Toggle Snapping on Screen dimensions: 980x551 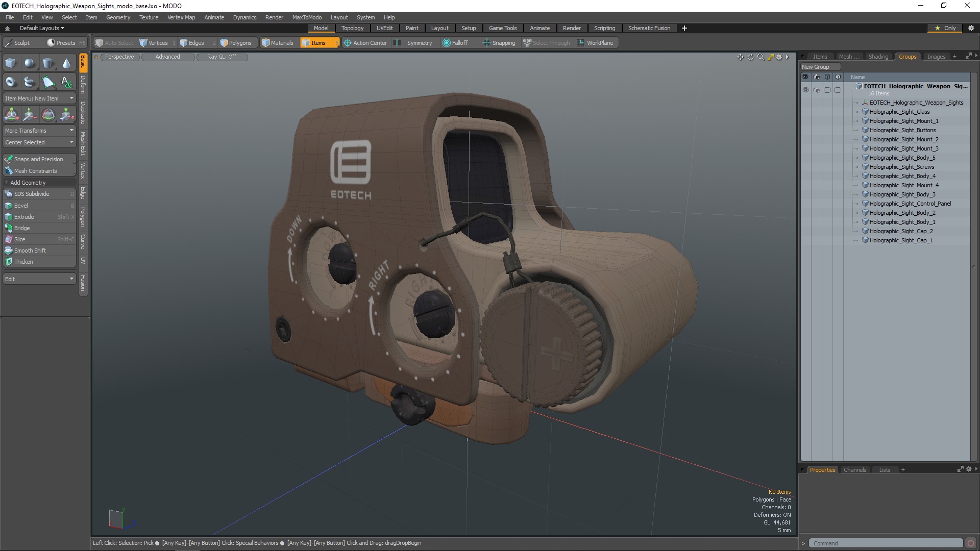[x=499, y=43]
